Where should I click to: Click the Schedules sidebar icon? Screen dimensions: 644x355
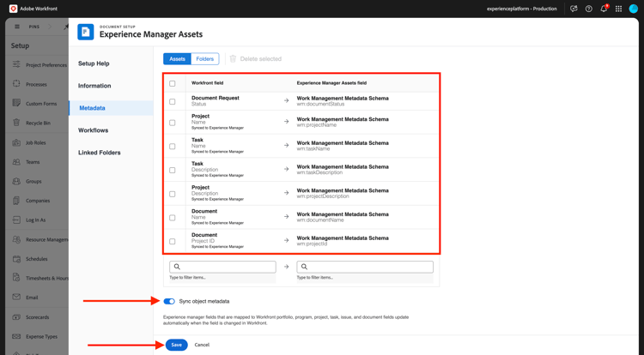click(16, 259)
